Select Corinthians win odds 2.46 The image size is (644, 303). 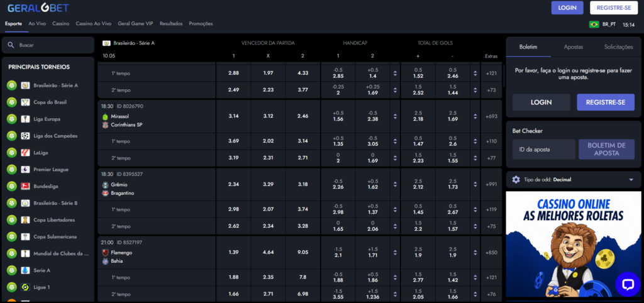(303, 116)
